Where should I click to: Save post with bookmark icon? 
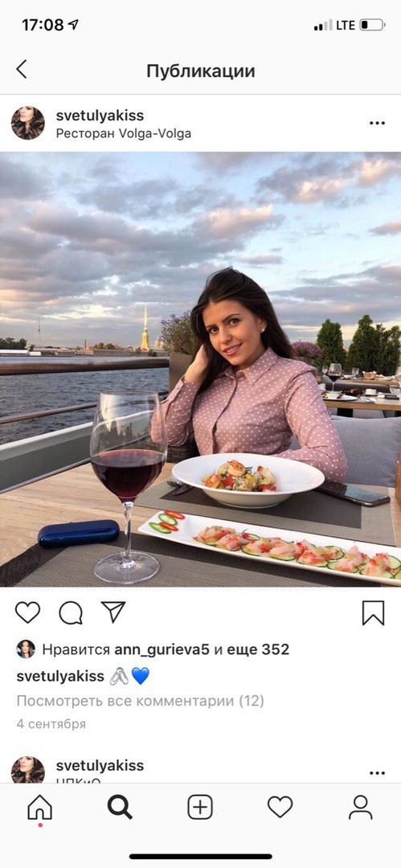tap(374, 612)
